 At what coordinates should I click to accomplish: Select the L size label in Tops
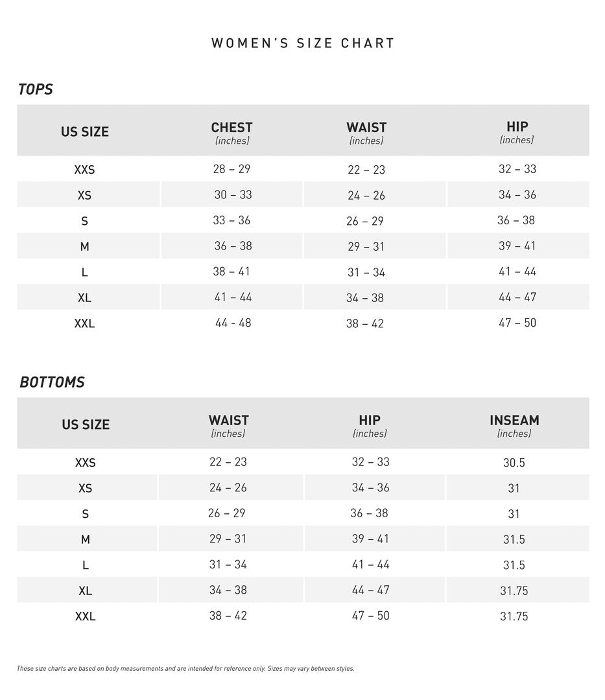84,273
